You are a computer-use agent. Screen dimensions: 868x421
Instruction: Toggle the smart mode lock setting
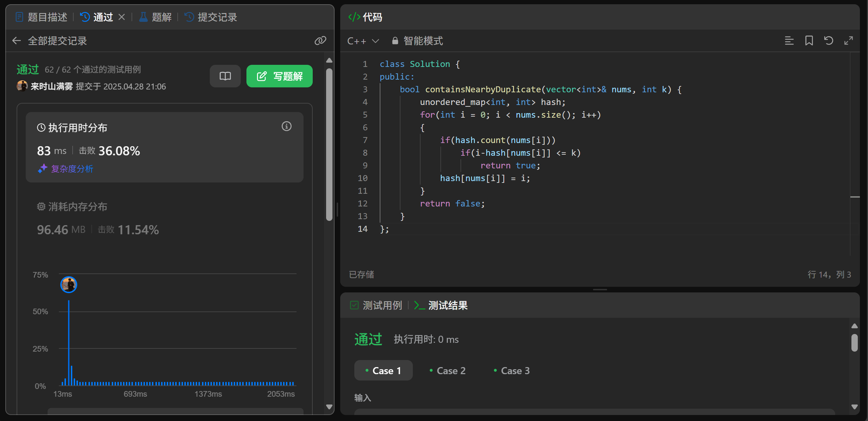click(418, 41)
